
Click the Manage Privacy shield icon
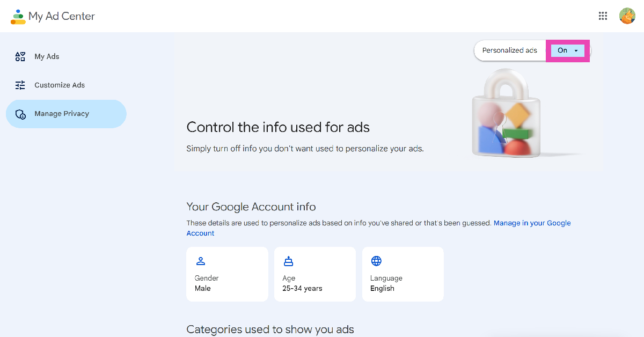point(20,114)
